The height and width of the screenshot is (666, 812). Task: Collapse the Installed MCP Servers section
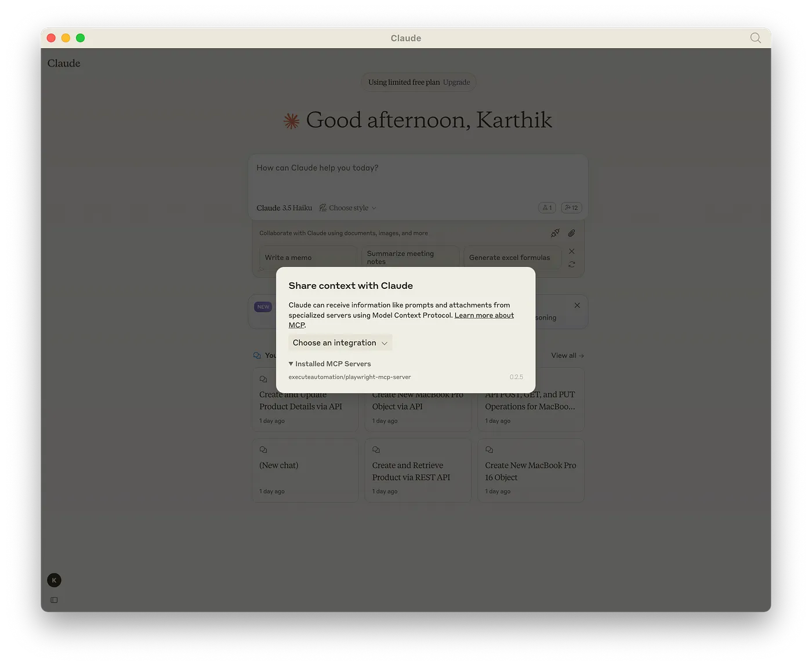tap(330, 364)
